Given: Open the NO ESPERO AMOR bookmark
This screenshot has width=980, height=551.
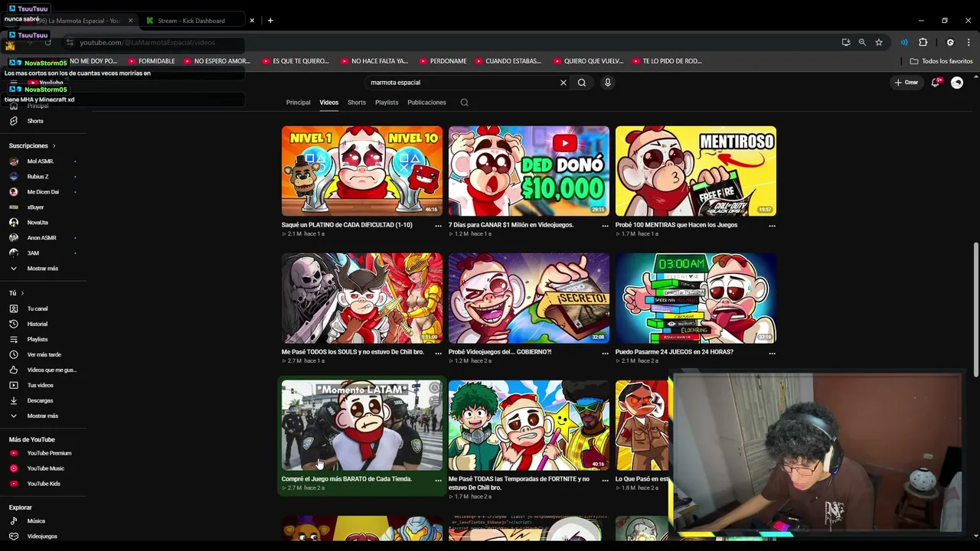Looking at the screenshot, I should pos(217,61).
